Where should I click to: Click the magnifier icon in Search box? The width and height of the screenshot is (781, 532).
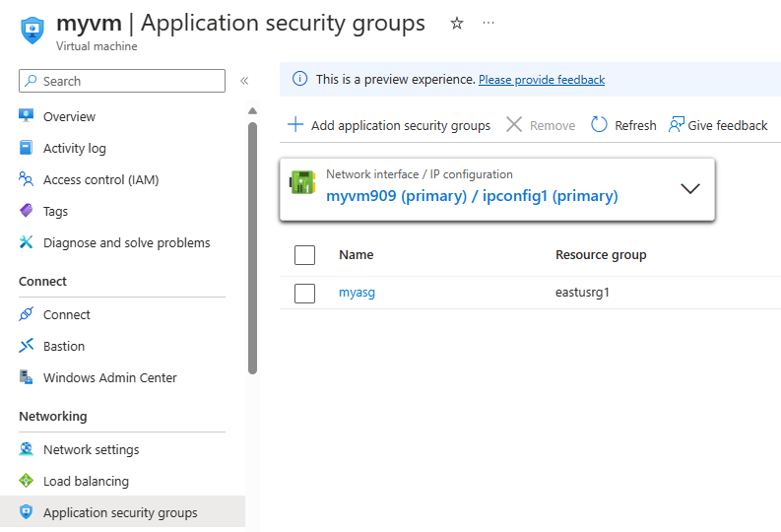(x=31, y=81)
